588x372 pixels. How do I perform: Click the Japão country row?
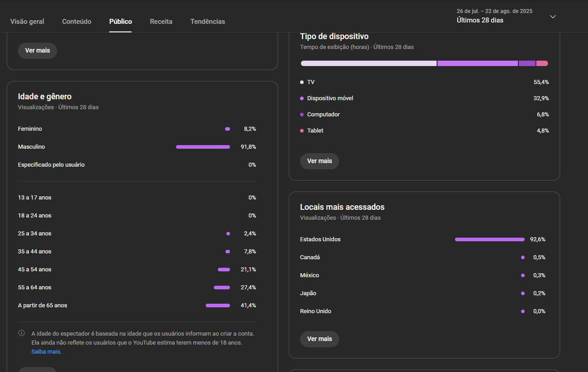[x=423, y=293]
